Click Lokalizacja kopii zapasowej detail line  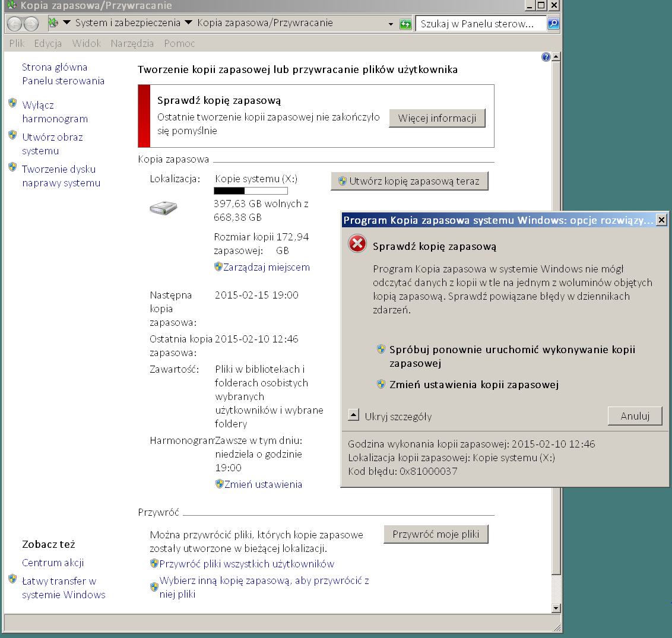(451, 458)
